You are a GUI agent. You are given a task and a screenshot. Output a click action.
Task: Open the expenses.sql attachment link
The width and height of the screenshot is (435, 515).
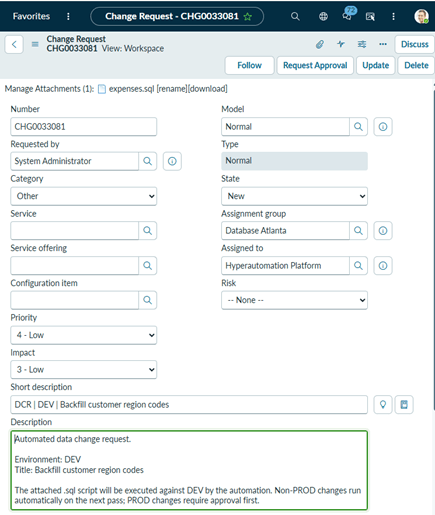tap(131, 89)
